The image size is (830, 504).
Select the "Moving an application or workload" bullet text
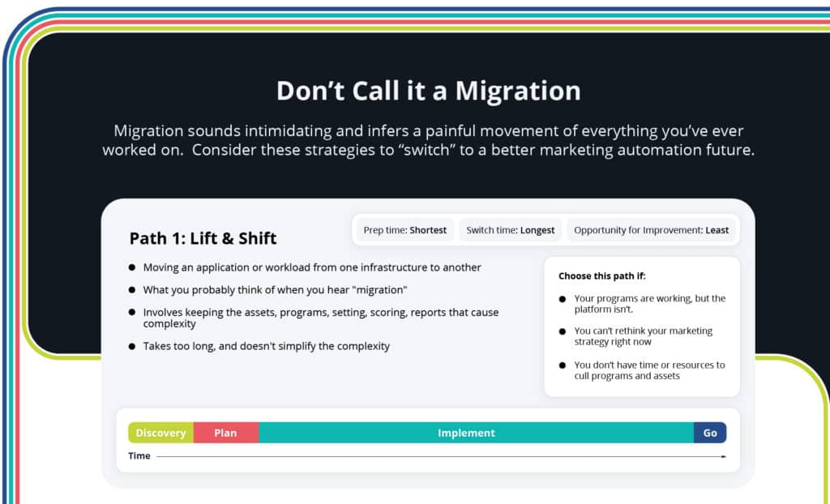[x=312, y=267]
